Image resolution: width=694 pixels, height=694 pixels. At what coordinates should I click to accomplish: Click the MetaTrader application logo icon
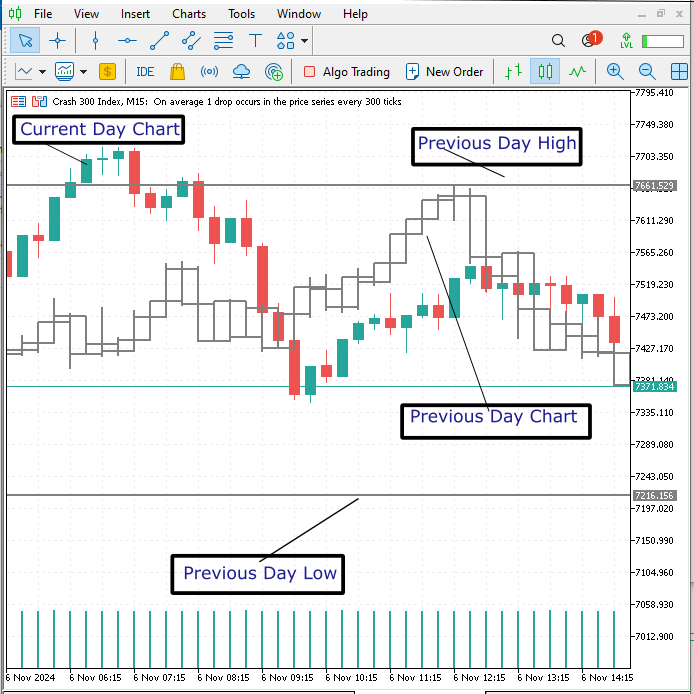pyautogui.click(x=15, y=14)
